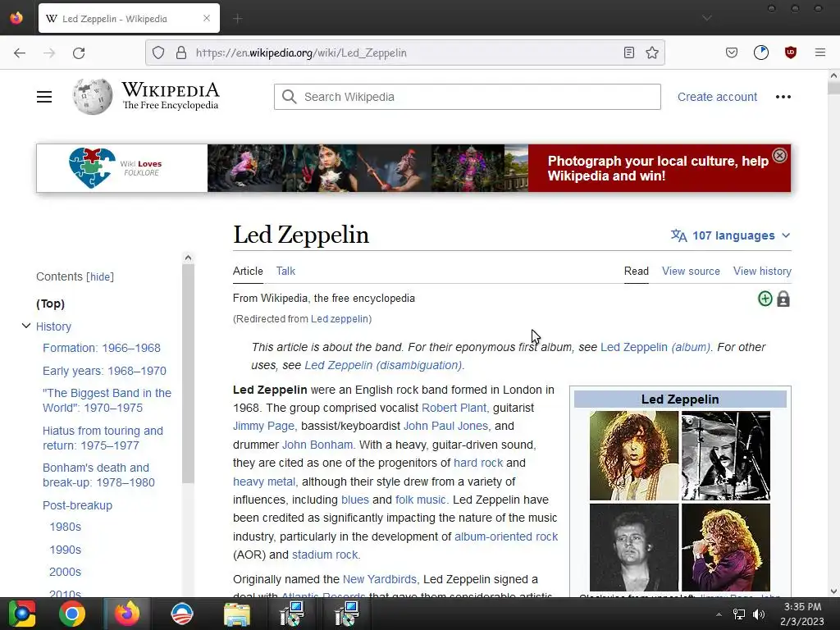Jump to the 2000s subsection

point(65,572)
